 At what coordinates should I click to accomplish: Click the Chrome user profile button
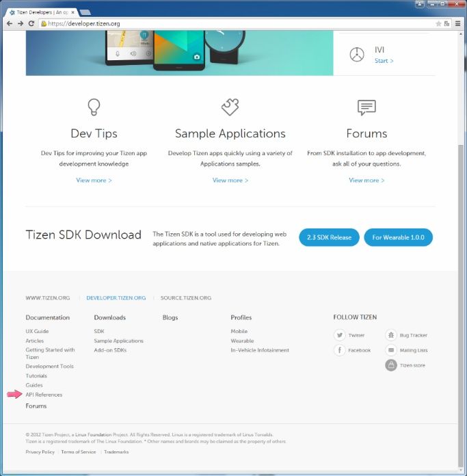419,3
